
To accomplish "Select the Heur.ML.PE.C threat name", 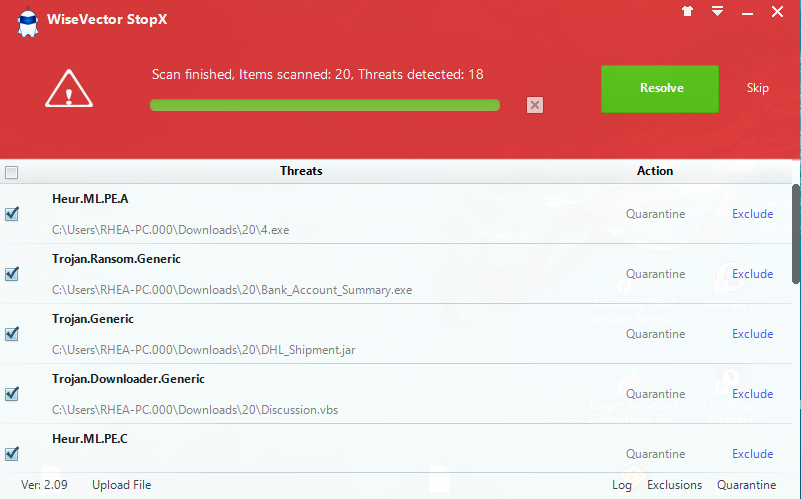I will (x=90, y=439).
